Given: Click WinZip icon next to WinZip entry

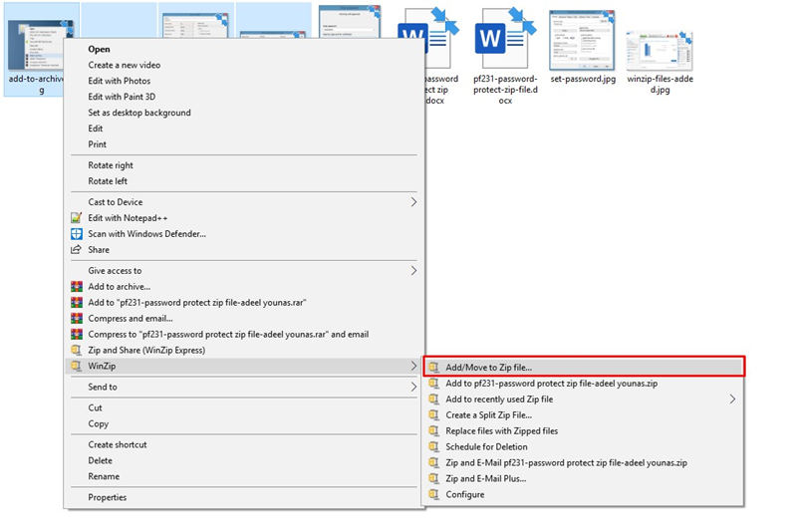Looking at the screenshot, I should (x=77, y=366).
